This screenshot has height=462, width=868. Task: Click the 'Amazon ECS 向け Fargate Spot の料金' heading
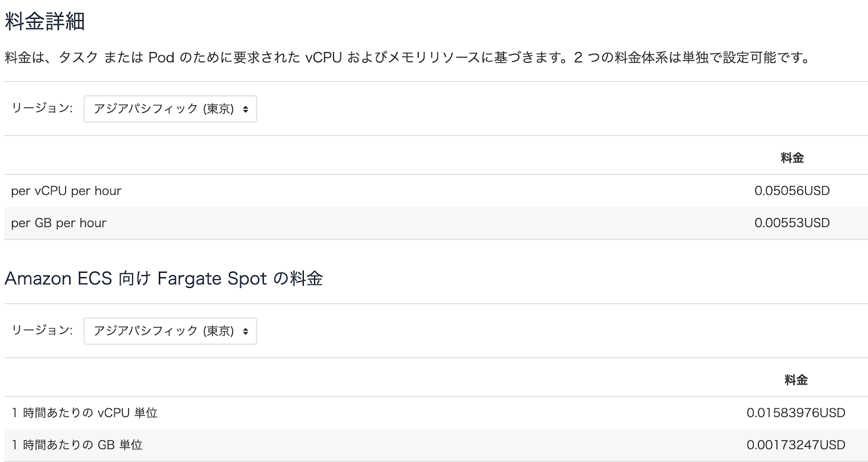(x=164, y=279)
